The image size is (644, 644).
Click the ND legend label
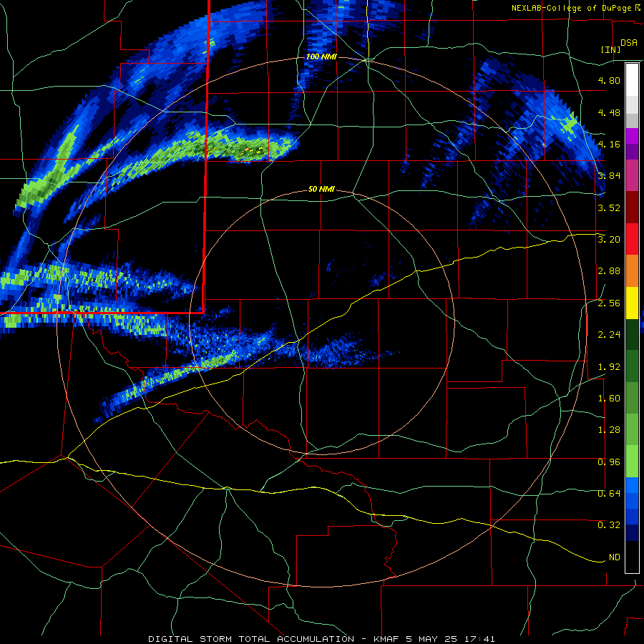pyautogui.click(x=615, y=557)
